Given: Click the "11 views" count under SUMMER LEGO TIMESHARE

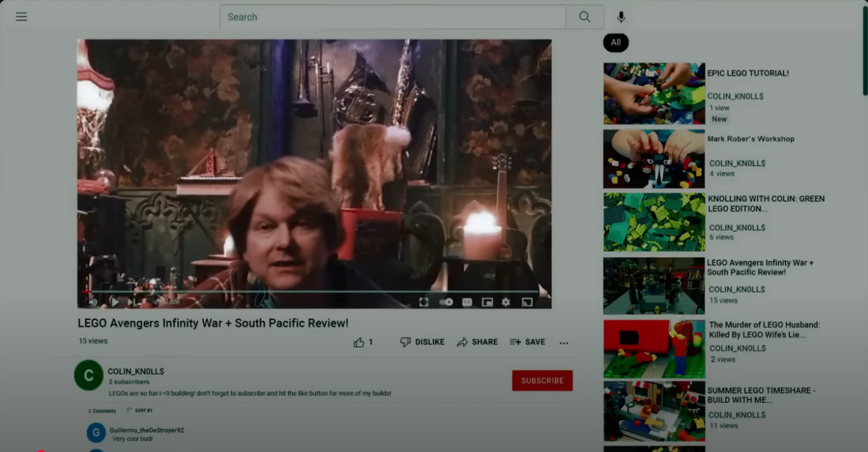Looking at the screenshot, I should [724, 426].
